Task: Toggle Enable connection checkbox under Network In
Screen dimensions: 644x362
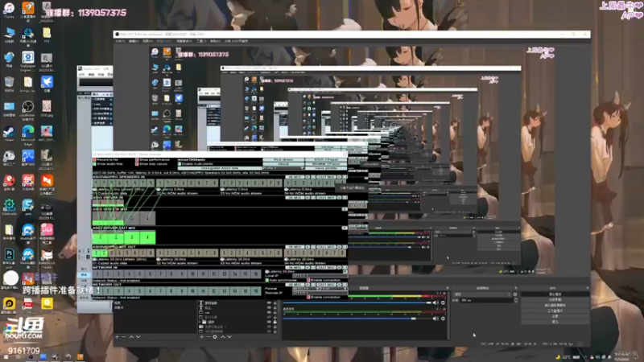Action: [308, 280]
